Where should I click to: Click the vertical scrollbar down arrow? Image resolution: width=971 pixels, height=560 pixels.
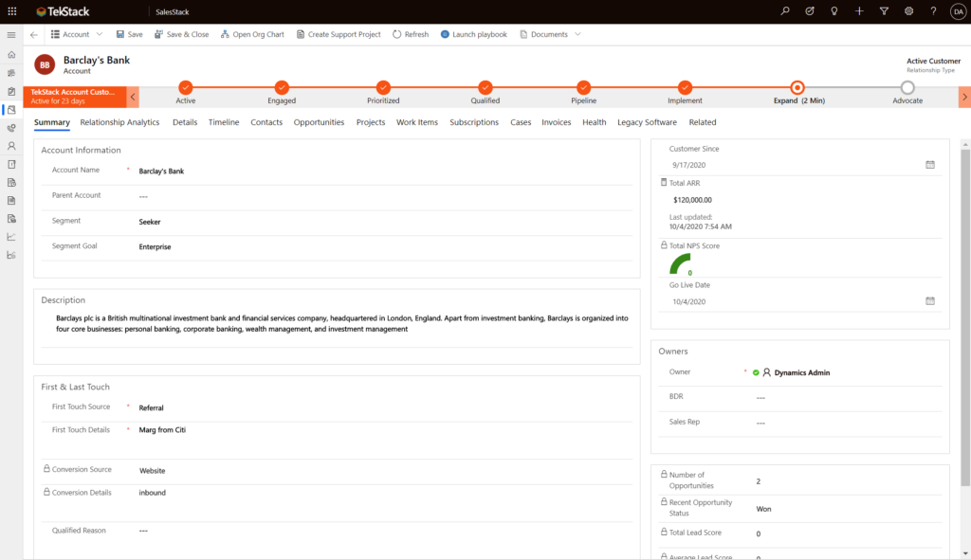tap(964, 553)
